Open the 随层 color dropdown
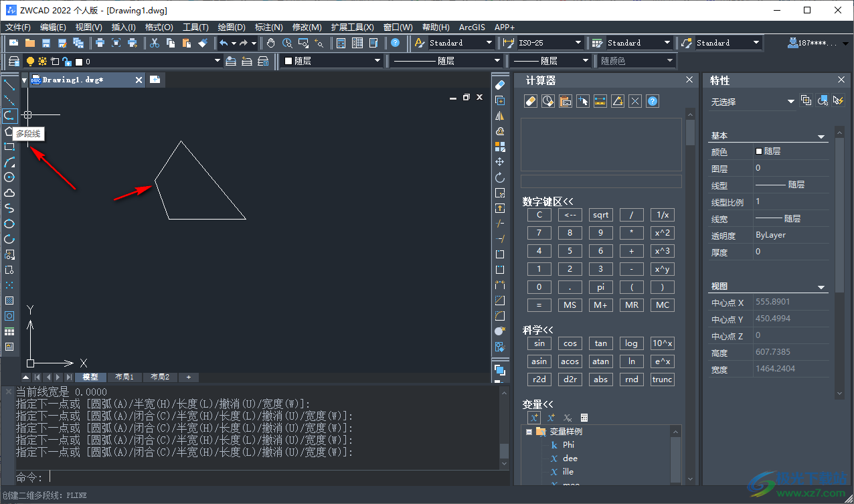 click(x=377, y=61)
